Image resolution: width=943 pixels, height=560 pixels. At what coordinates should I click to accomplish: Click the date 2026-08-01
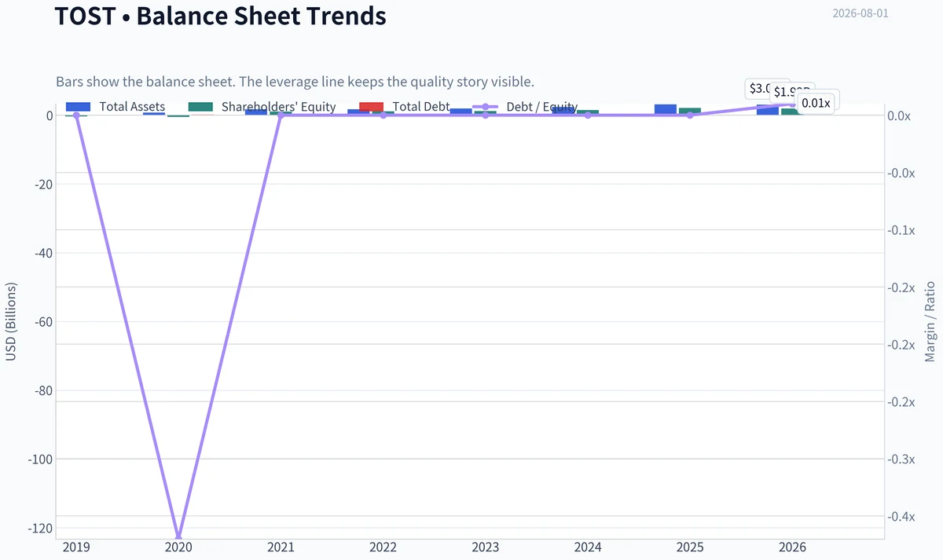(860, 13)
